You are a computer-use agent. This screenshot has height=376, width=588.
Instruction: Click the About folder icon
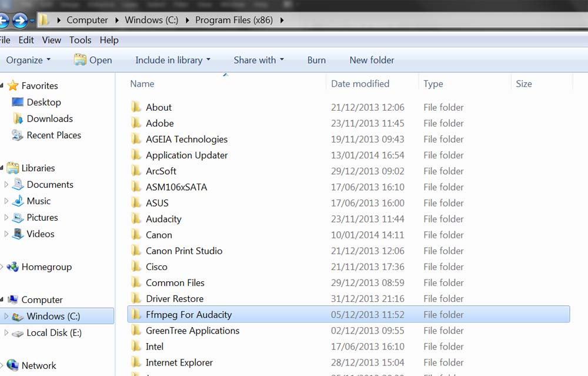136,107
